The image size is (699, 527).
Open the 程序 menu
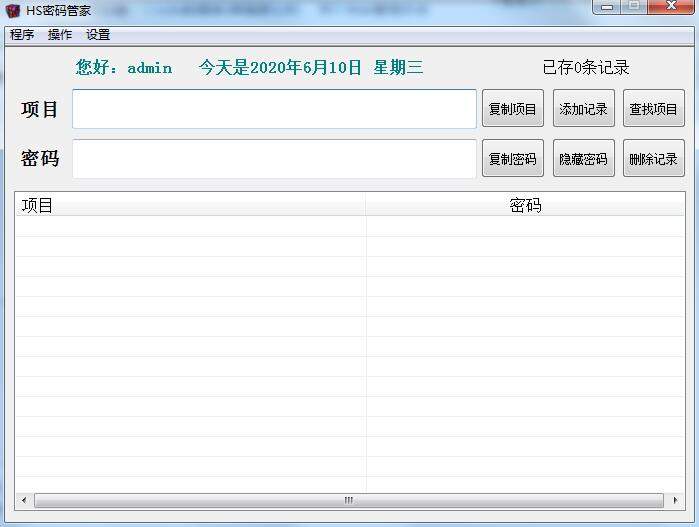pyautogui.click(x=22, y=35)
